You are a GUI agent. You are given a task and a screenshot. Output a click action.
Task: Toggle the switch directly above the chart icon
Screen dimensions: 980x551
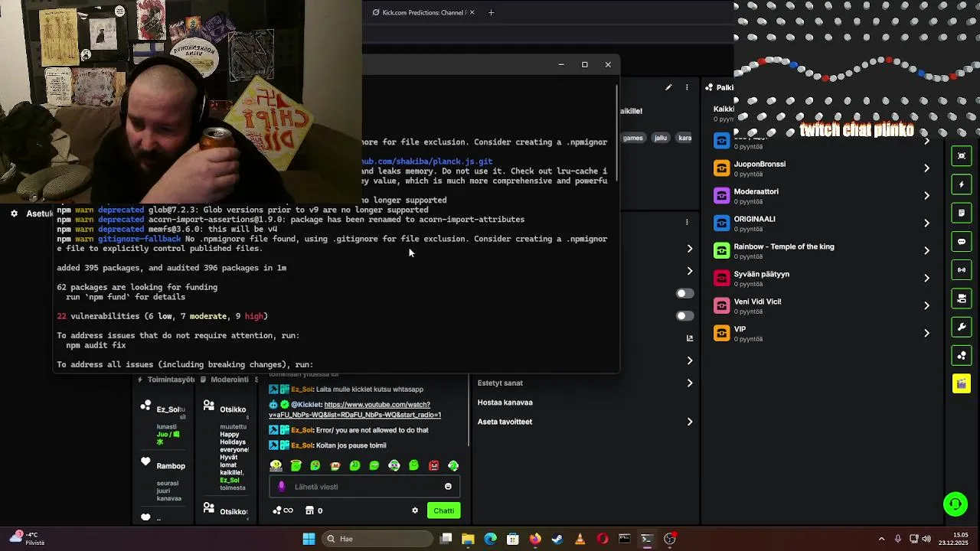pos(684,315)
